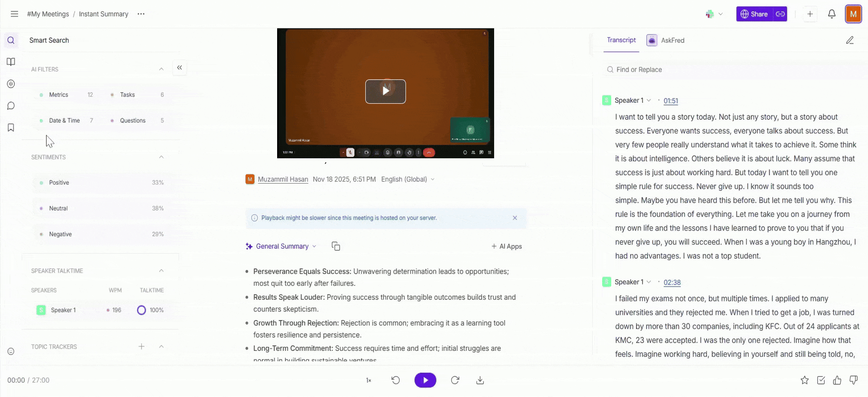Star this meeting as favorite
Viewport: 868px width, 397px height.
(x=805, y=380)
